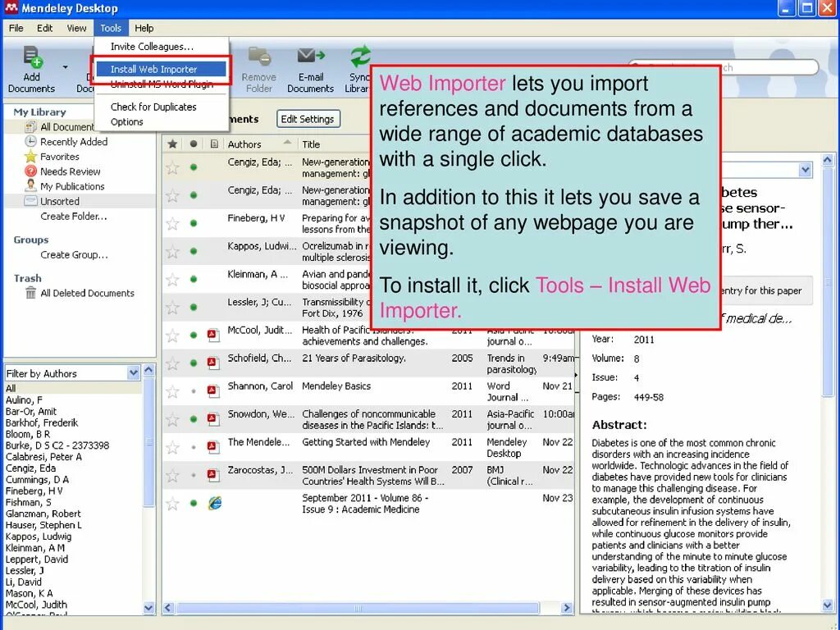Image resolution: width=840 pixels, height=630 pixels.
Task: Click the Remove Folder toolbar icon
Action: (259, 57)
